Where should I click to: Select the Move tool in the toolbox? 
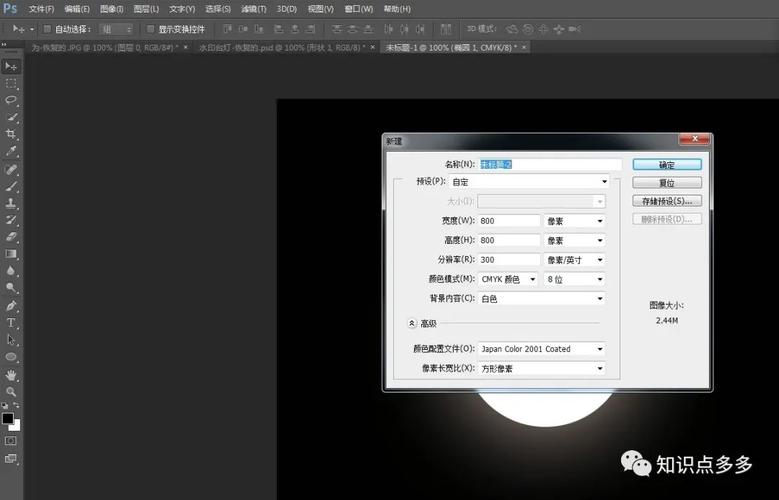tap(12, 66)
